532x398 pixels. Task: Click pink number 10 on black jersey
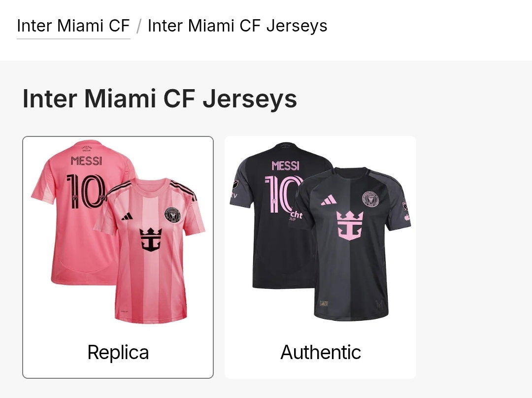pyautogui.click(x=283, y=194)
